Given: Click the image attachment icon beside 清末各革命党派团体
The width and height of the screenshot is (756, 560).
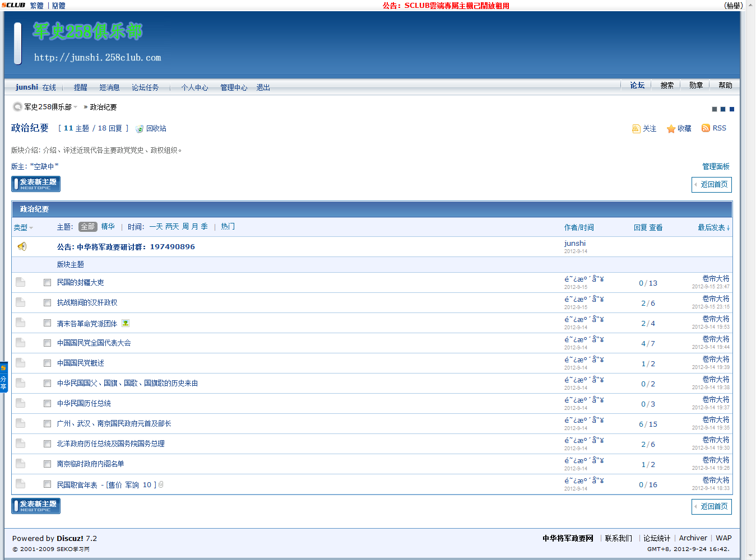Looking at the screenshot, I should coord(126,323).
